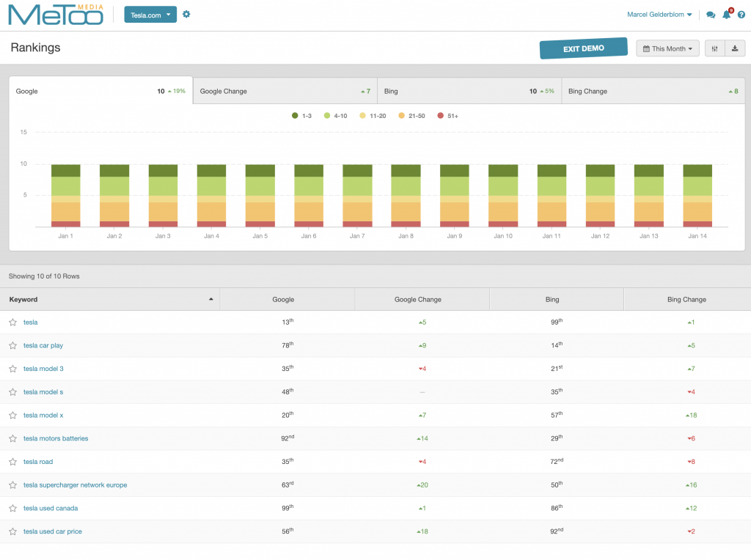Sort by the Google Change column header
Viewport: 751px width, 560px height.
(x=422, y=300)
